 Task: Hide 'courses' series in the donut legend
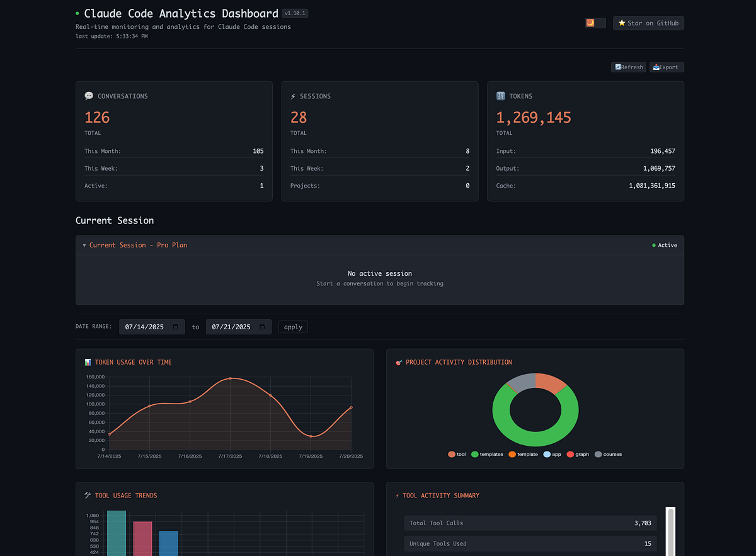598,454
